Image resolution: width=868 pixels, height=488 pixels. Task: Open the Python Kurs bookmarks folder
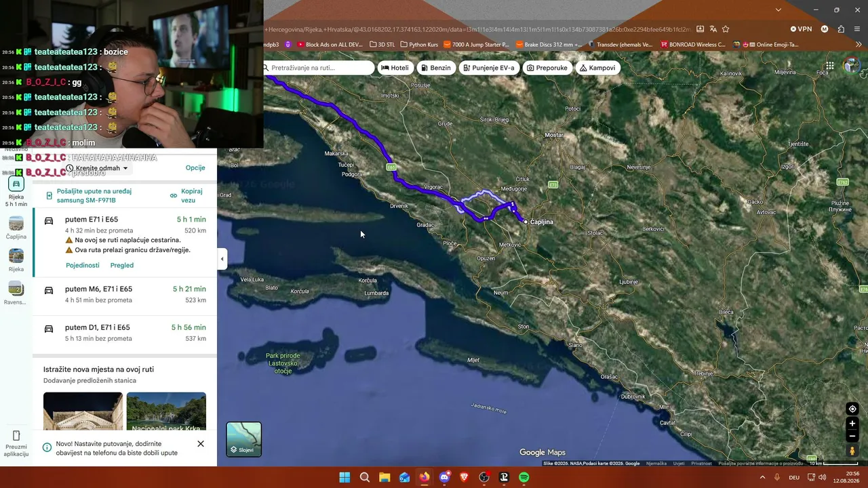click(x=419, y=45)
